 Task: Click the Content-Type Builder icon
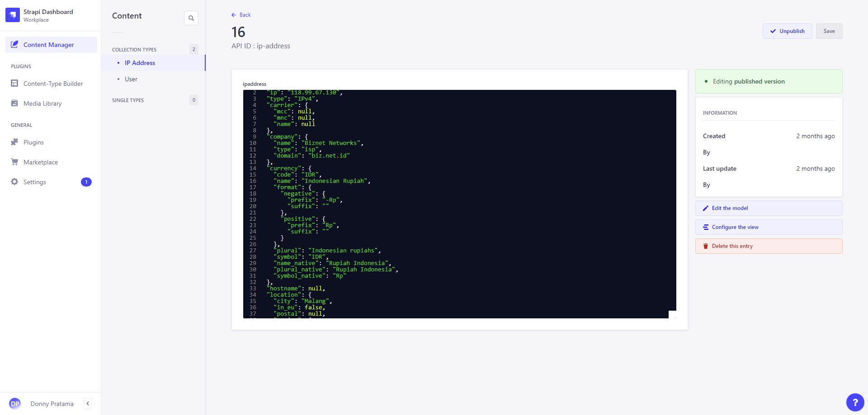(x=14, y=84)
